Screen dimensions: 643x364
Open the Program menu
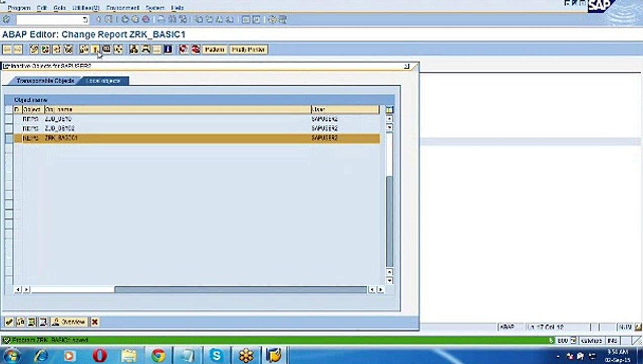point(19,8)
